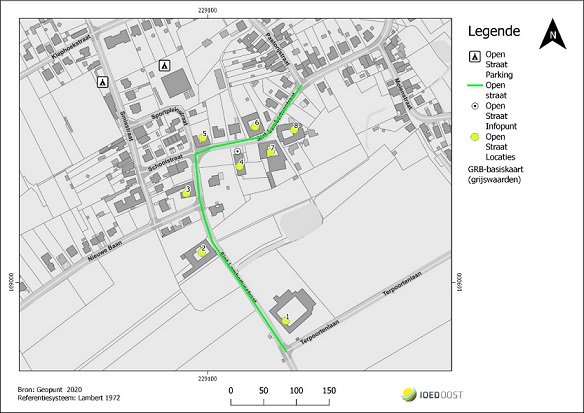Click the yellow location marker 1
This screenshot has height=413, width=584.
tap(286, 321)
